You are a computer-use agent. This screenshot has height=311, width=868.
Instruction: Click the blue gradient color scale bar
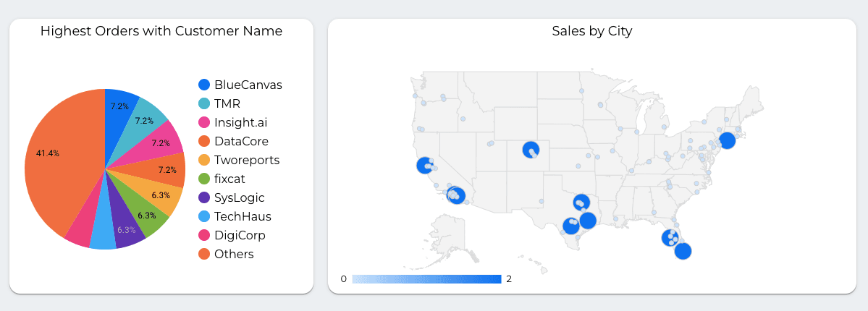[426, 279]
